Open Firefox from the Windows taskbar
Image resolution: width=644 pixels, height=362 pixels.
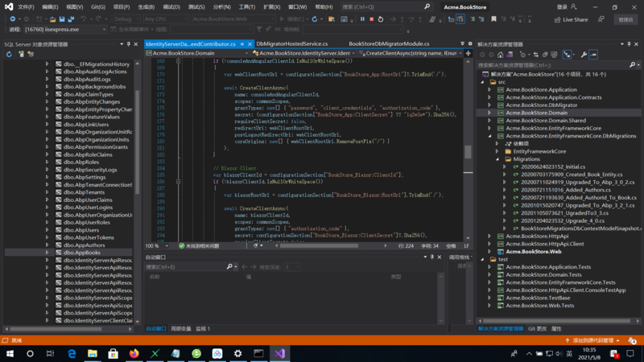(x=134, y=353)
